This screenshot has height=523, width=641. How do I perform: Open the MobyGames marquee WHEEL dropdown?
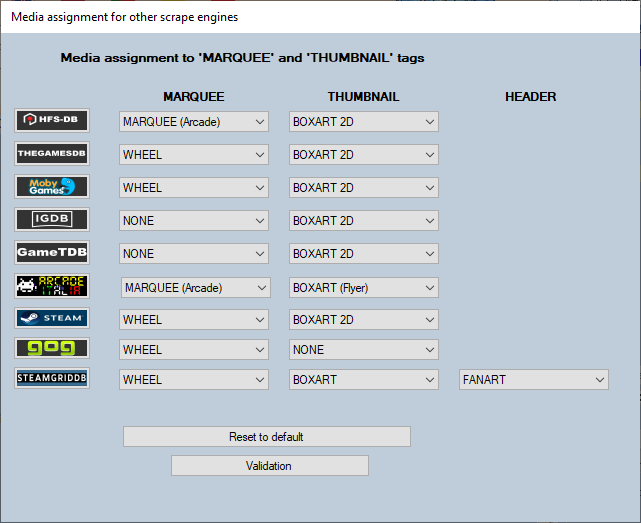(x=194, y=188)
